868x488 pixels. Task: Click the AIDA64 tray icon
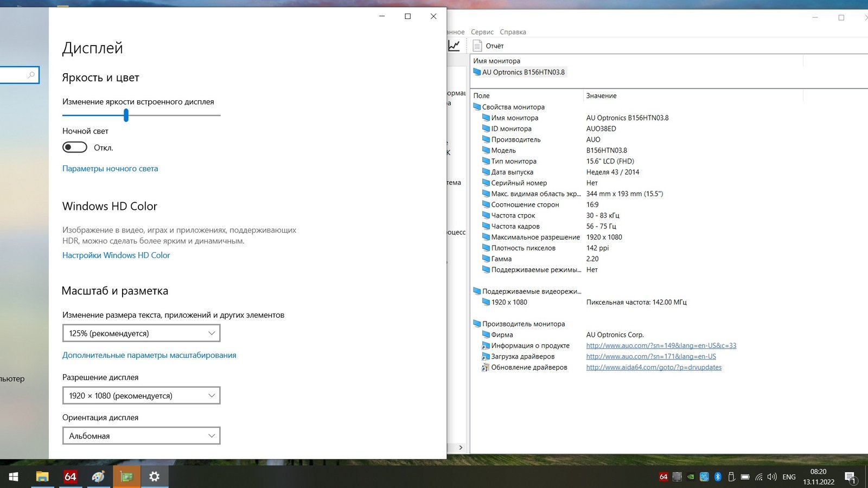click(x=663, y=477)
